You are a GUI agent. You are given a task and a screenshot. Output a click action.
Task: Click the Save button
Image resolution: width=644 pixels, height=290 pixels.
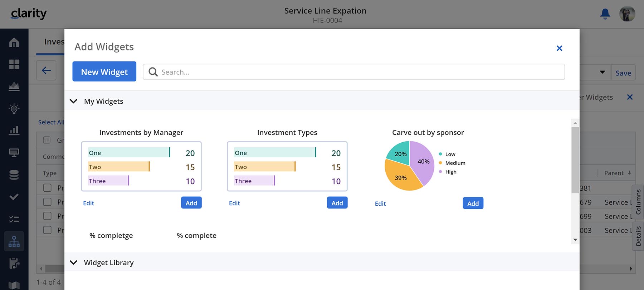623,73
